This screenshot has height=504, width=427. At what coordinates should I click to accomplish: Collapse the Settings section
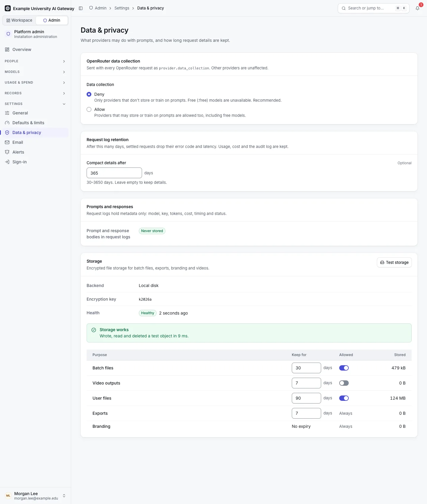pyautogui.click(x=35, y=104)
